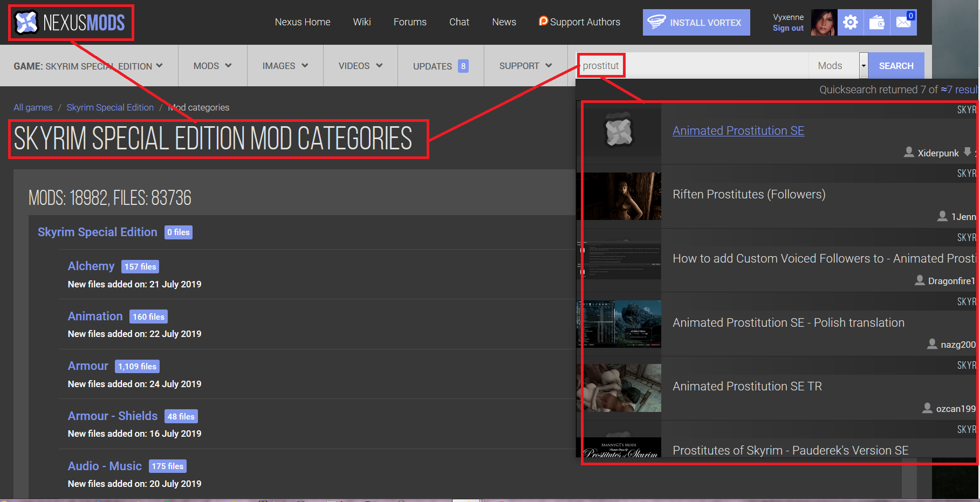Viewport: 980px width, 502px height.
Task: Expand the Mods menu dropdown
Action: (x=213, y=66)
